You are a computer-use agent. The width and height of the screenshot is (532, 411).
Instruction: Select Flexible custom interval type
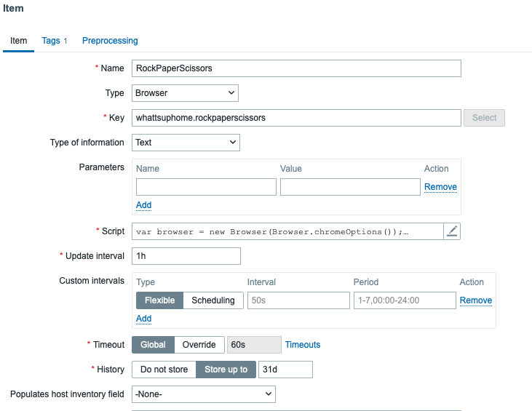click(159, 300)
